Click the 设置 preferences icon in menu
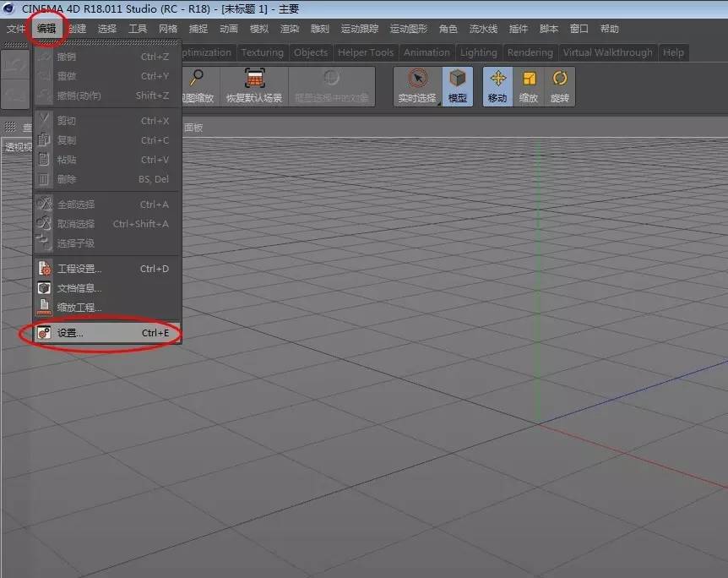728x578 pixels. 44,333
